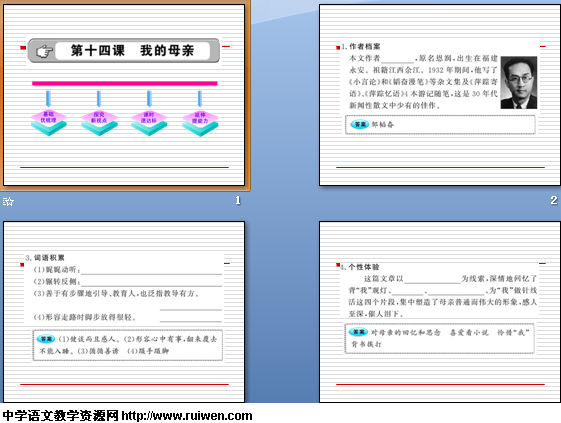Image resolution: width=561 pixels, height=423 pixels.
Task: Click the animation star icon below slide 1
Action: click(8, 201)
